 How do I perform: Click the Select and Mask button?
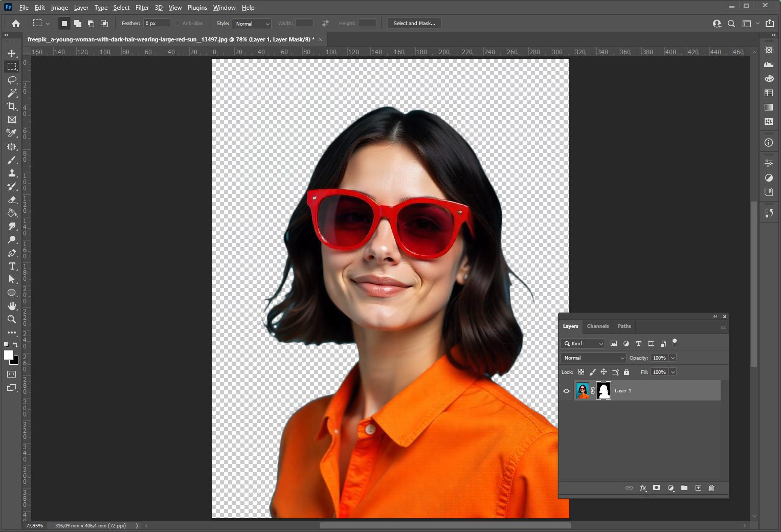coord(414,24)
